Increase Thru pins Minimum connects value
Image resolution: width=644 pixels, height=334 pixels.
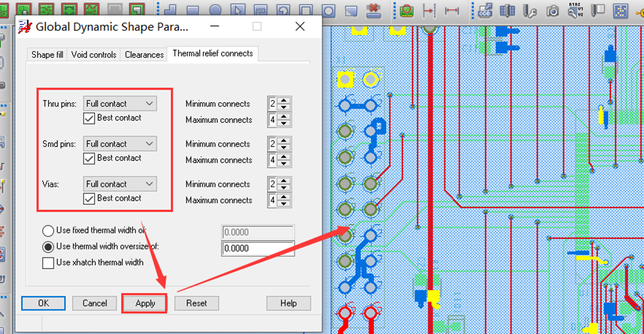coord(284,100)
